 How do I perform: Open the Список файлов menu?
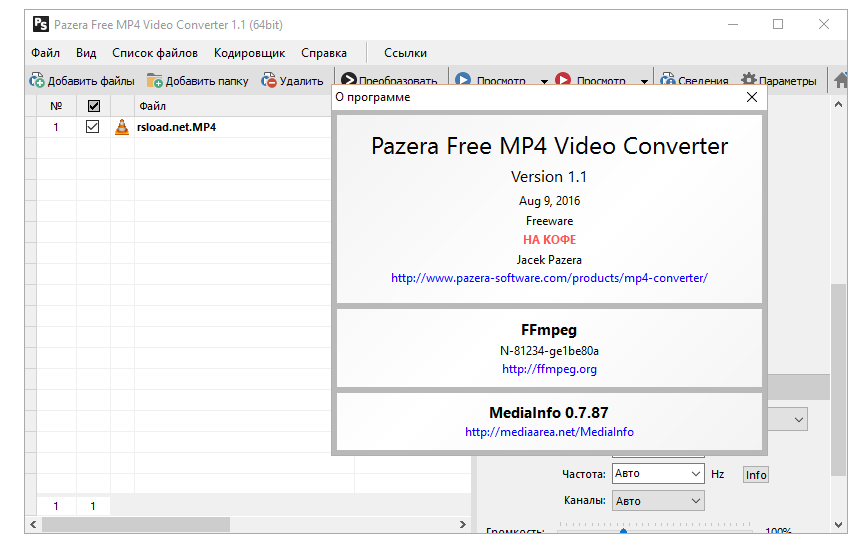pos(155,53)
